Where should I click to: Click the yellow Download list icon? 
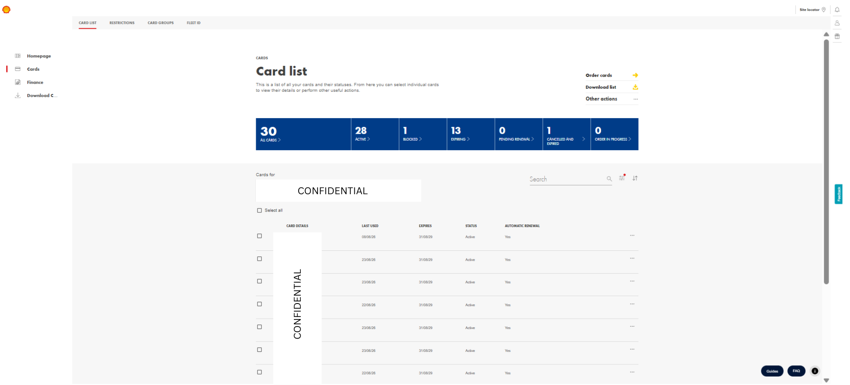pos(635,87)
